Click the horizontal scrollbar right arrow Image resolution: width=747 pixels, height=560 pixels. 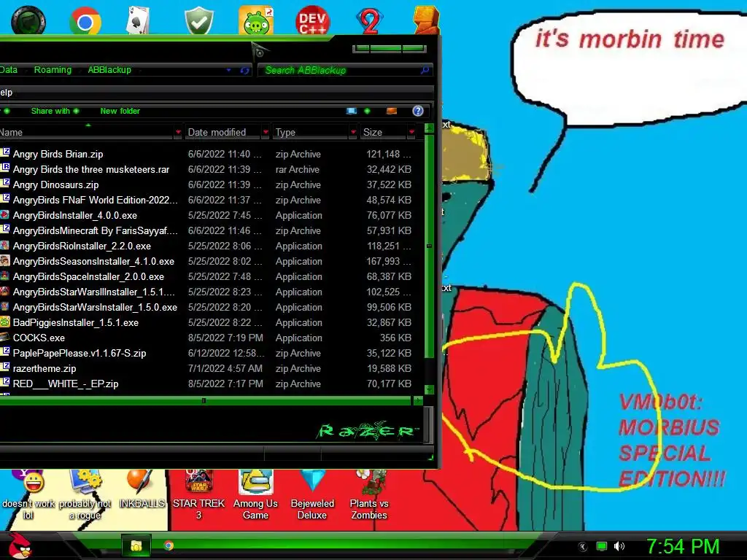418,400
